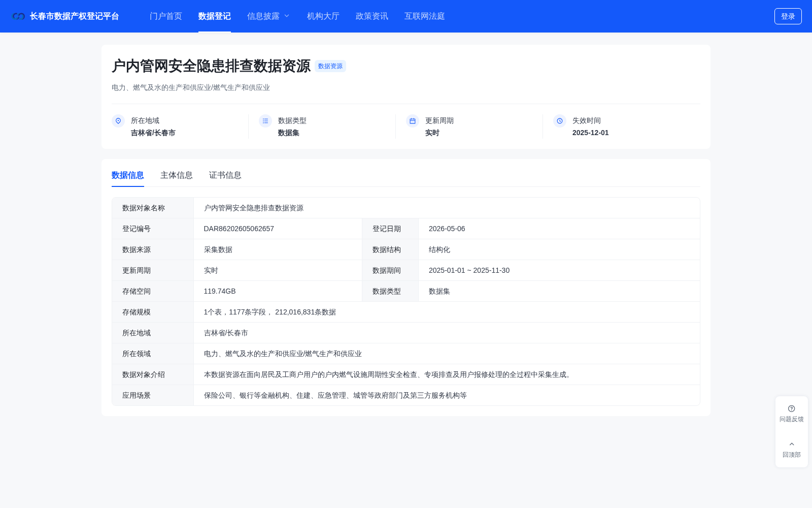Click the 回顶部 label

coord(792,455)
